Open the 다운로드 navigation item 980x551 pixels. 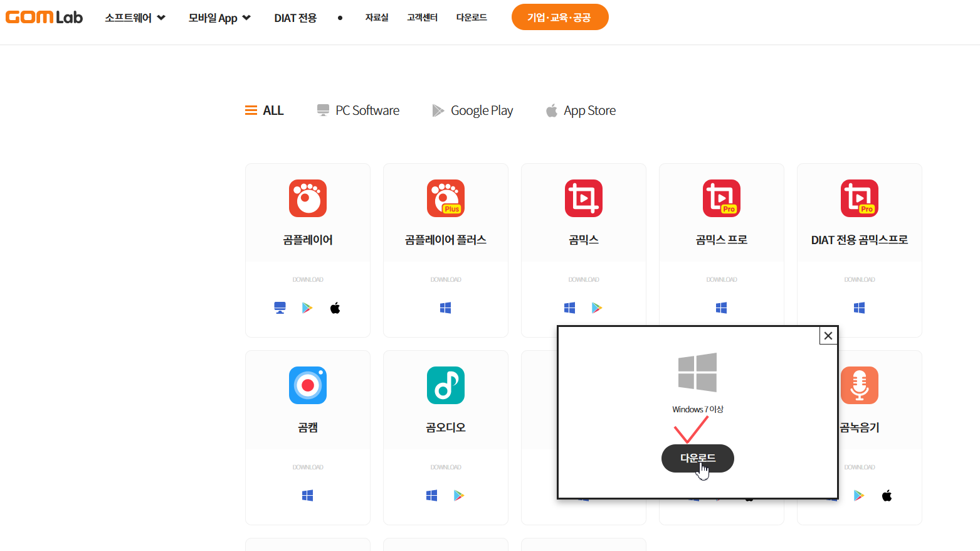(472, 18)
